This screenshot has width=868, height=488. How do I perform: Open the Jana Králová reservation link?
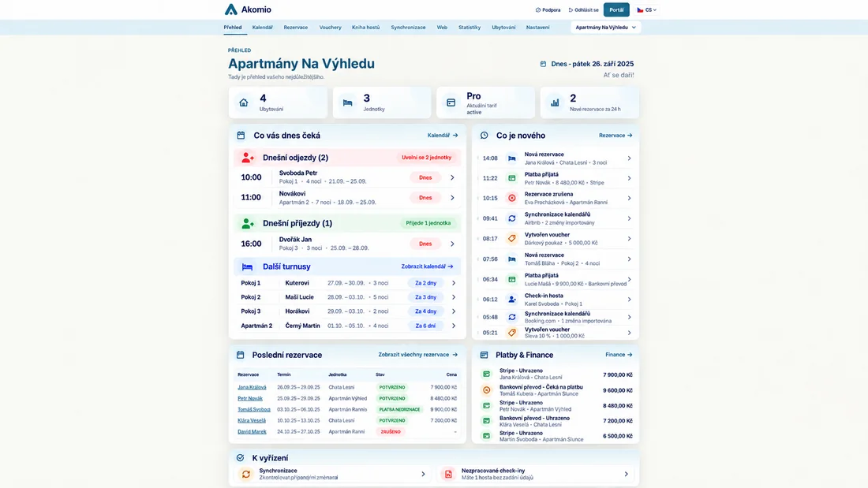click(x=252, y=387)
